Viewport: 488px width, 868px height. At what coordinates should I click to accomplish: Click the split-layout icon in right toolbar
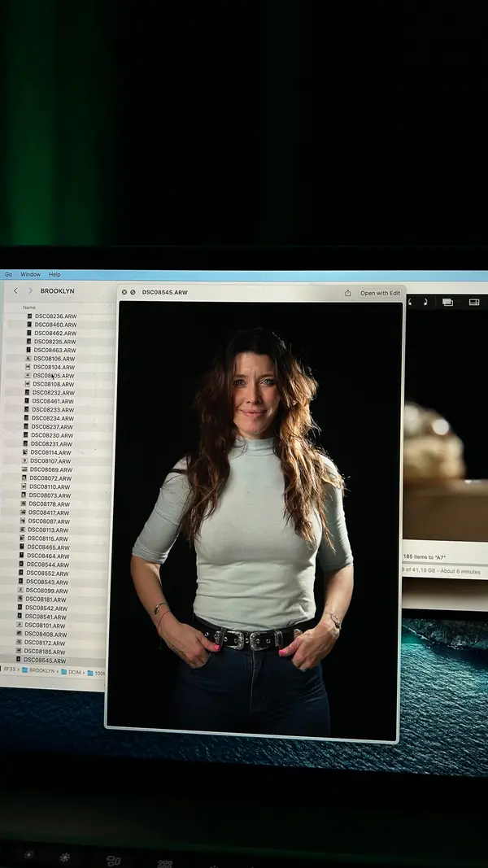coord(474,302)
